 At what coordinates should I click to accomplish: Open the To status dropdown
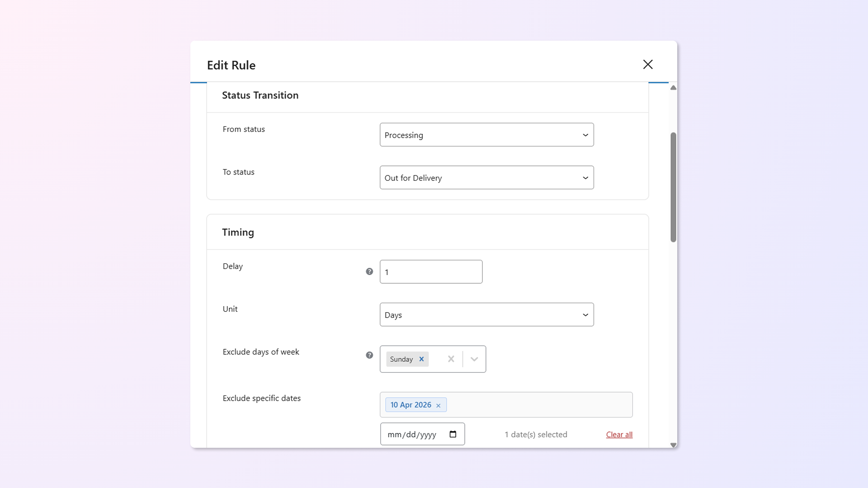point(486,178)
